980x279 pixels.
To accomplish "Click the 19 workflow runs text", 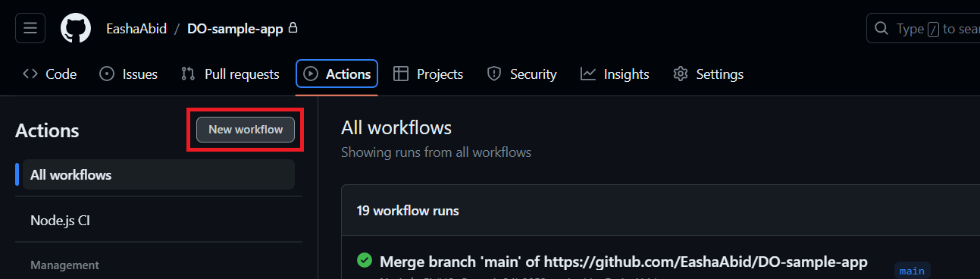I will click(408, 210).
